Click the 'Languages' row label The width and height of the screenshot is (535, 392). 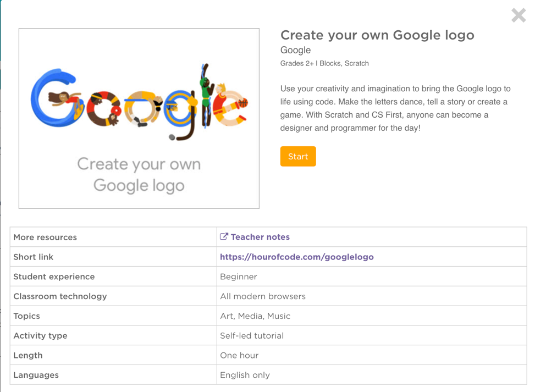pyautogui.click(x=36, y=375)
